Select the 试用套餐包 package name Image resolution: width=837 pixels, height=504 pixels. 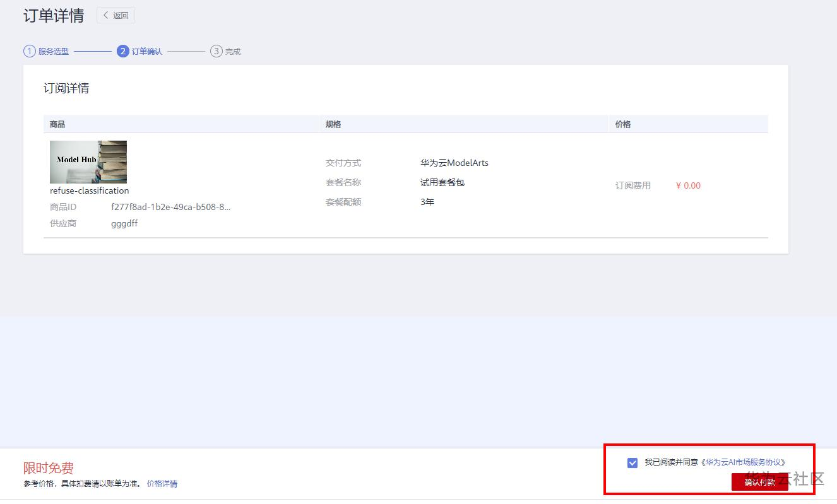tap(442, 182)
